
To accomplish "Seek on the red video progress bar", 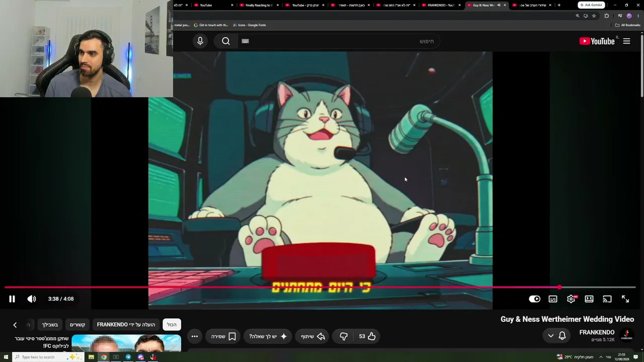I will (x=320, y=288).
